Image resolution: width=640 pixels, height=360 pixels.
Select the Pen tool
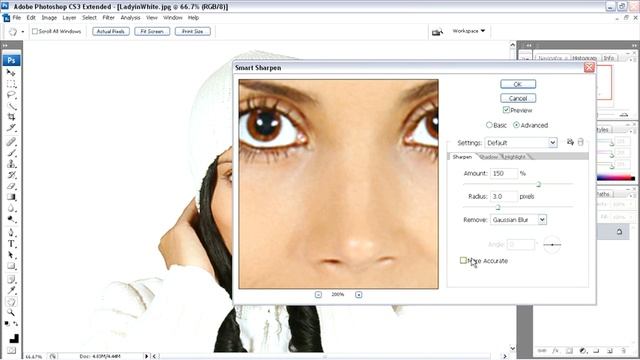tap(11, 233)
